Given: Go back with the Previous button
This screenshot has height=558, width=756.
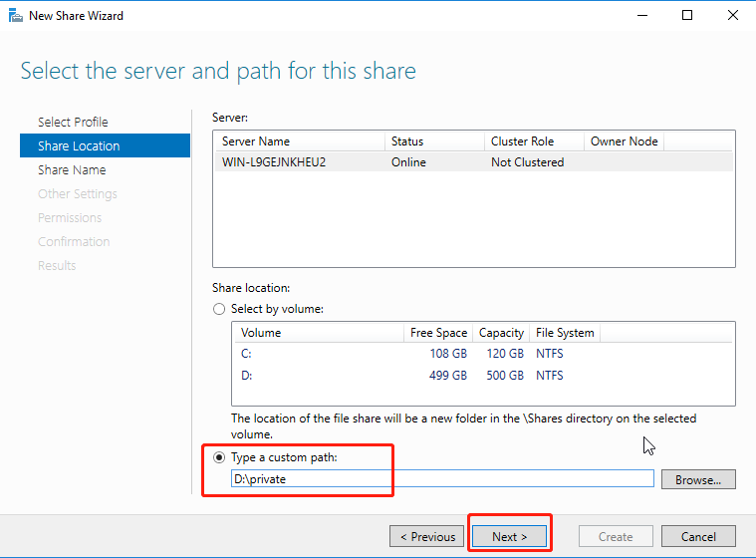Looking at the screenshot, I should (x=426, y=536).
